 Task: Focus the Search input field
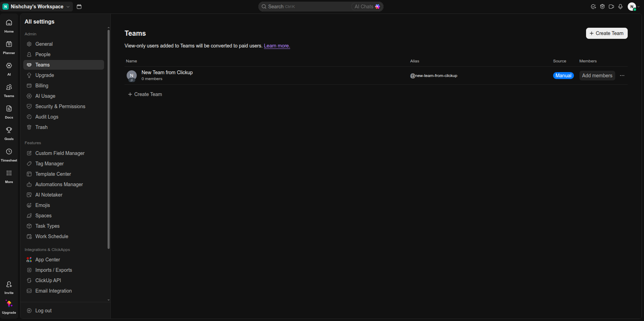tap(305, 7)
